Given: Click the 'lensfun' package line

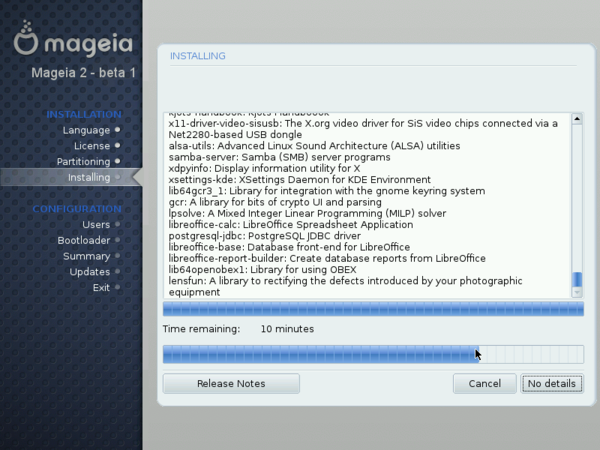Looking at the screenshot, I should (346, 287).
